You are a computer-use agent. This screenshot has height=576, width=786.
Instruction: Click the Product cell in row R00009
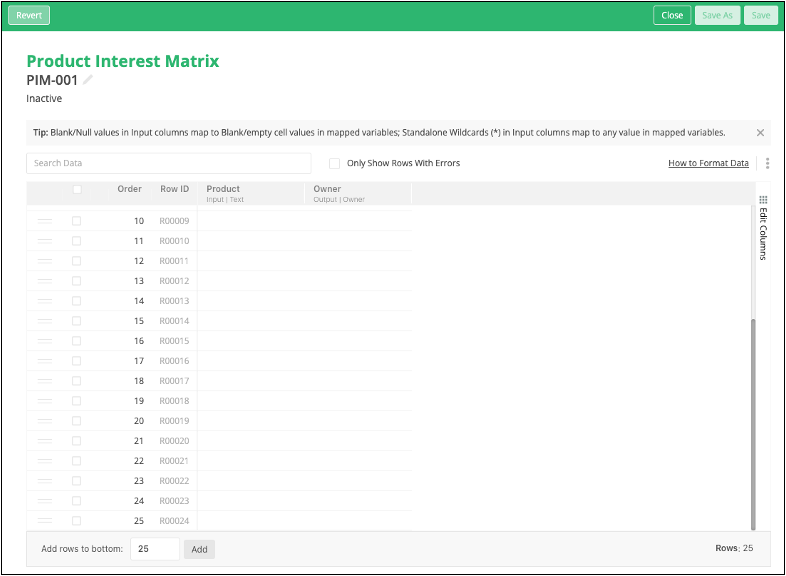[251, 221]
